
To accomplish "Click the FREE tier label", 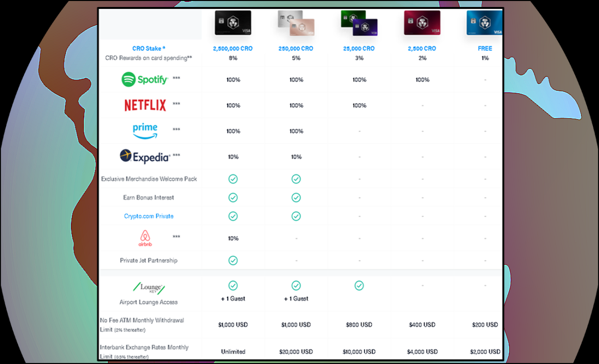I will 485,49.
